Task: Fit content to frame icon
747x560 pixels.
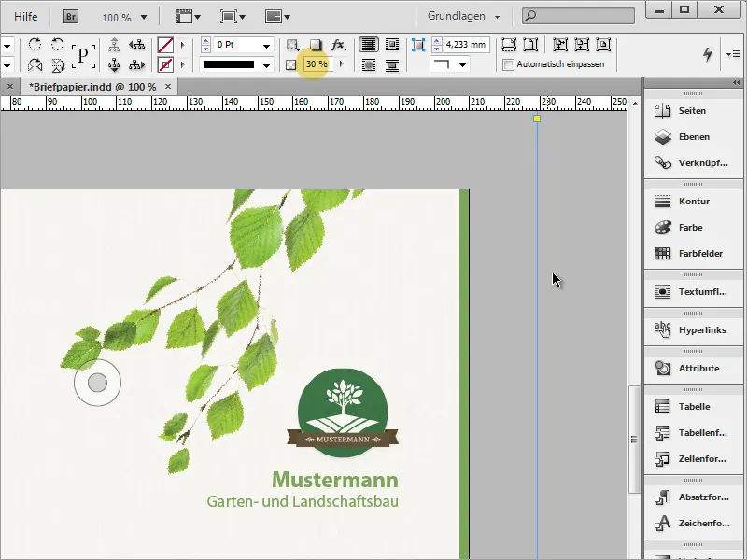Action: tap(559, 45)
